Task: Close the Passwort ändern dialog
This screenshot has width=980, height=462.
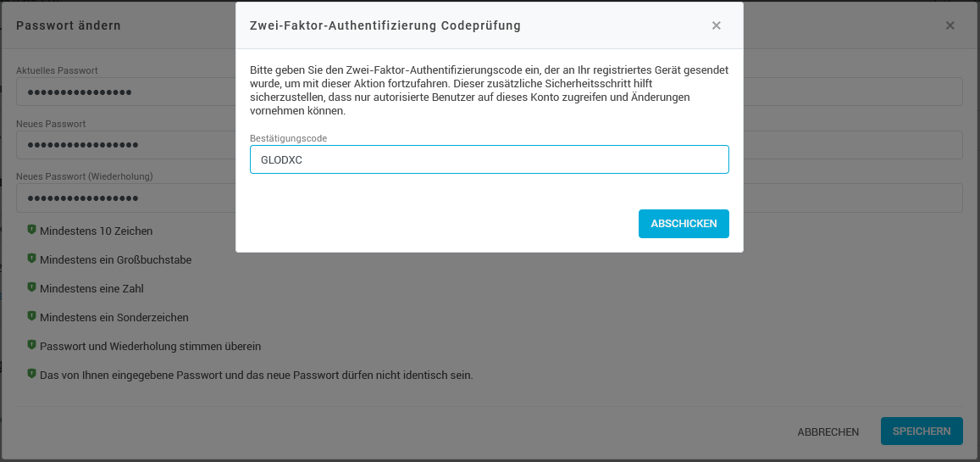Action: click(950, 25)
